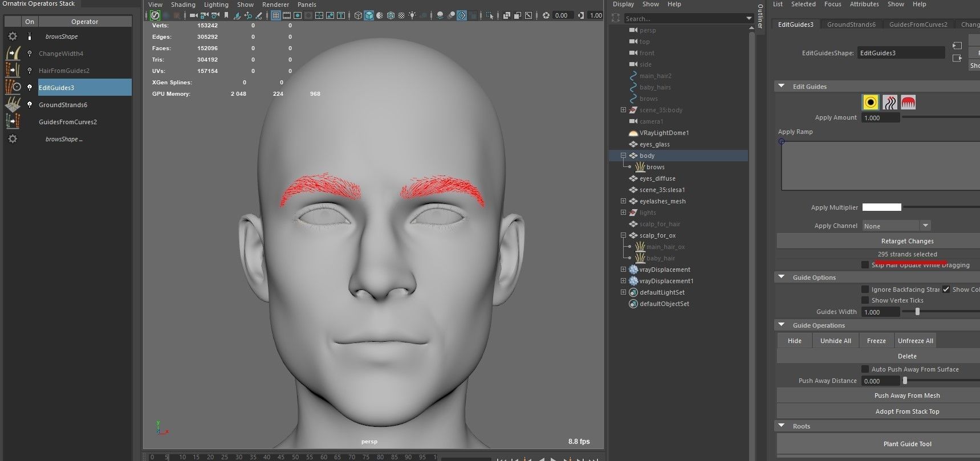
Task: Click the viewport bookmarks icon
Action: 226,15
